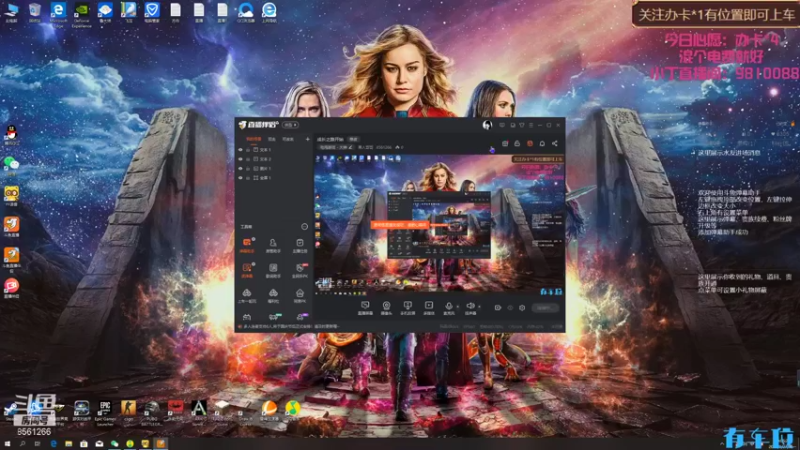Open the orange icon in the top-right toolbar
The width and height of the screenshot is (800, 450).
pyautogui.click(x=530, y=144)
